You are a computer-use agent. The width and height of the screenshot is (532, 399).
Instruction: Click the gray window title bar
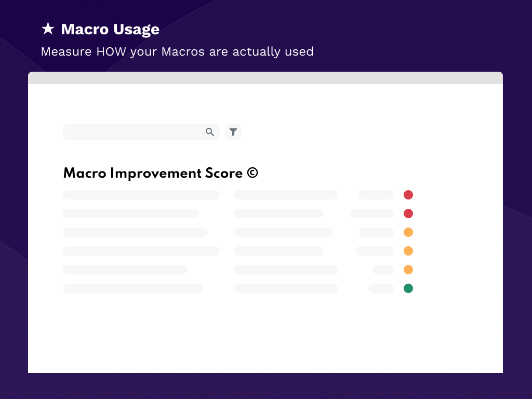[265, 78]
